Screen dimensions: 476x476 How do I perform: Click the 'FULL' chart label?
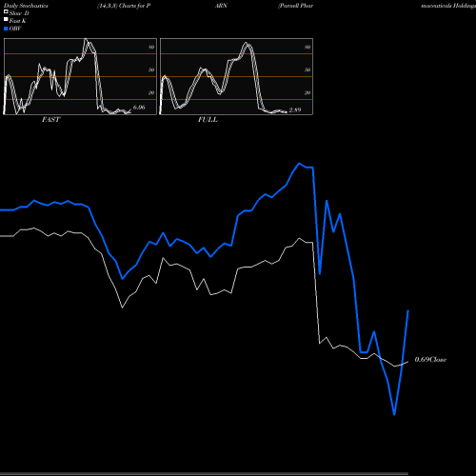(208, 120)
